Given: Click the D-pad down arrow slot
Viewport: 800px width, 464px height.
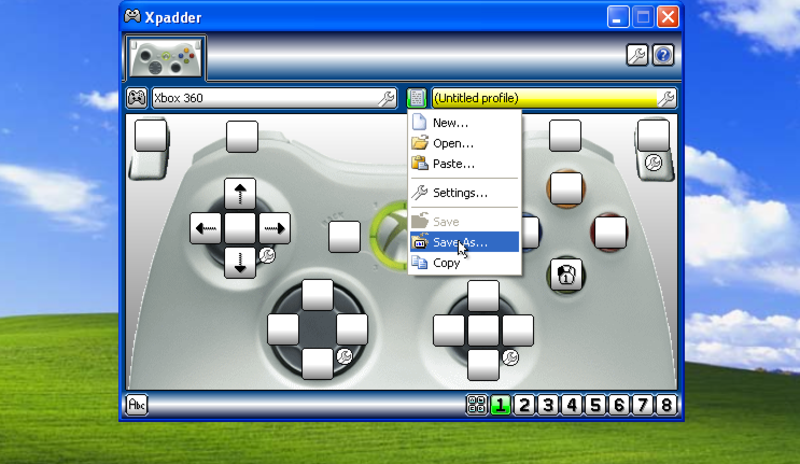Looking at the screenshot, I should click(240, 263).
